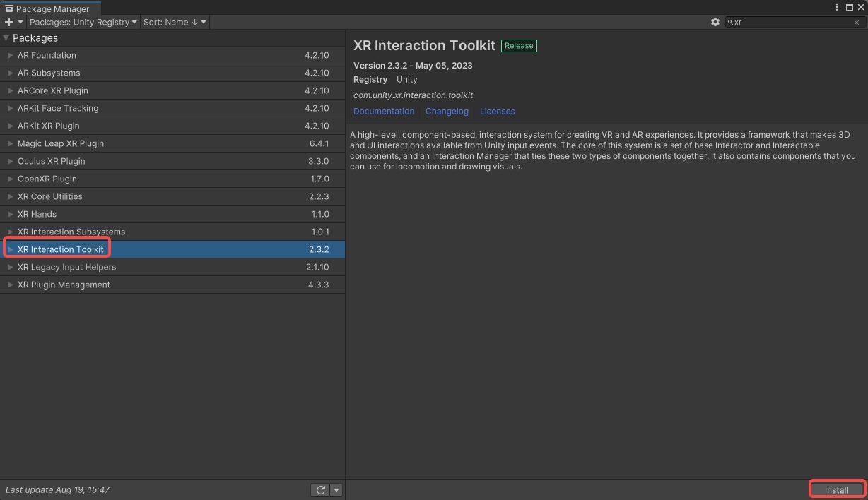Clear the search field with the X icon

(x=857, y=23)
